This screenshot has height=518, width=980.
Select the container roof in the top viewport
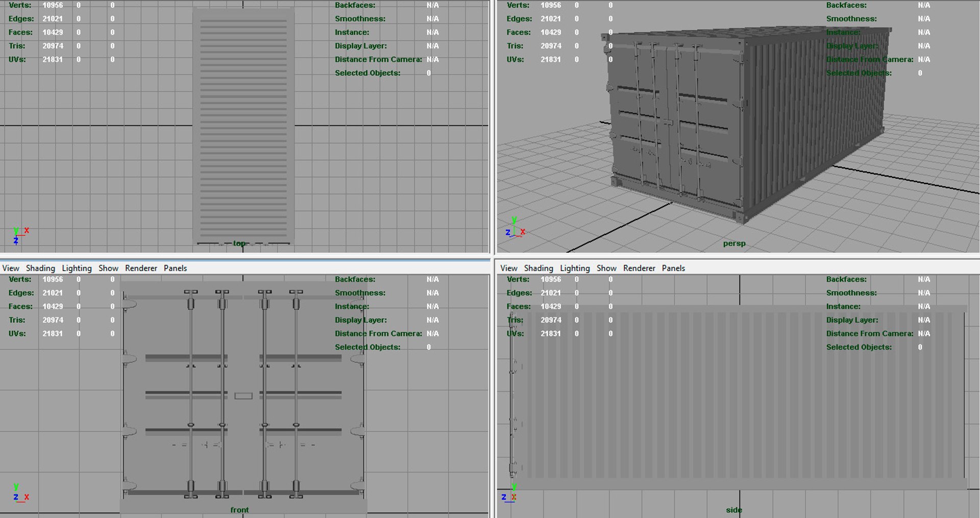[243, 127]
